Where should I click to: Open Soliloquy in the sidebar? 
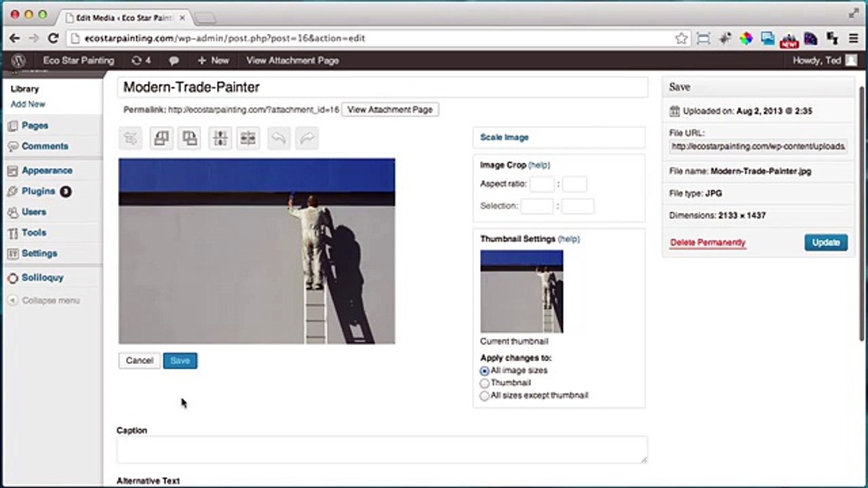(42, 277)
